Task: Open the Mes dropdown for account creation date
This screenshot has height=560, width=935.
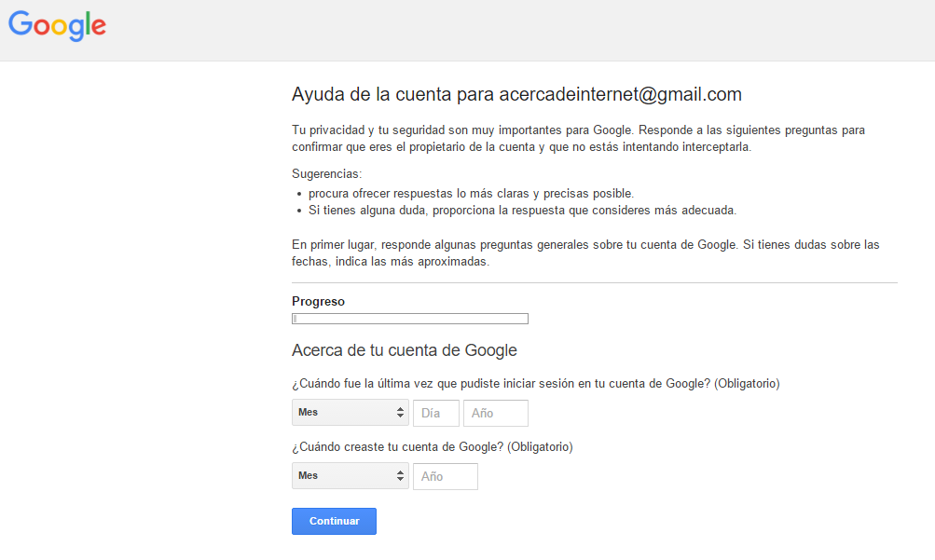Action: point(350,475)
